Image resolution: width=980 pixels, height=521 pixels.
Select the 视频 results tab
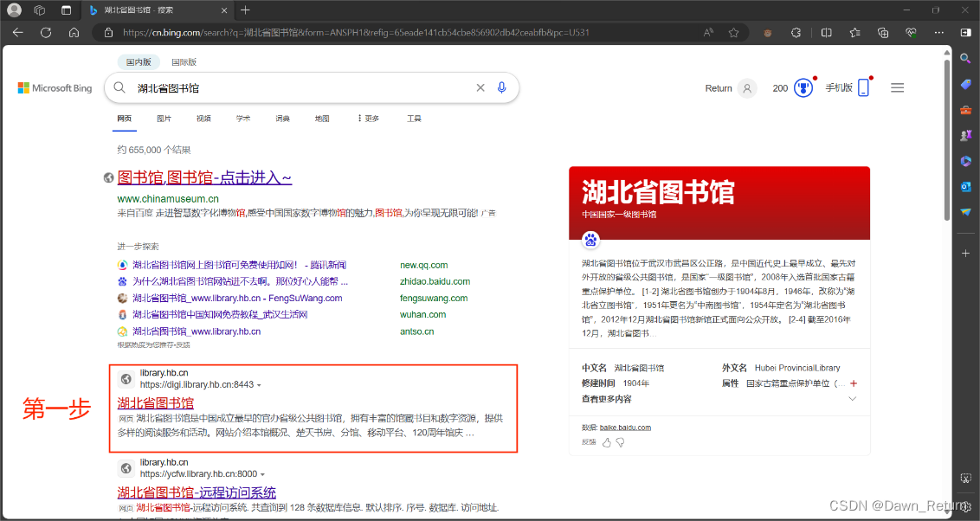click(x=203, y=118)
